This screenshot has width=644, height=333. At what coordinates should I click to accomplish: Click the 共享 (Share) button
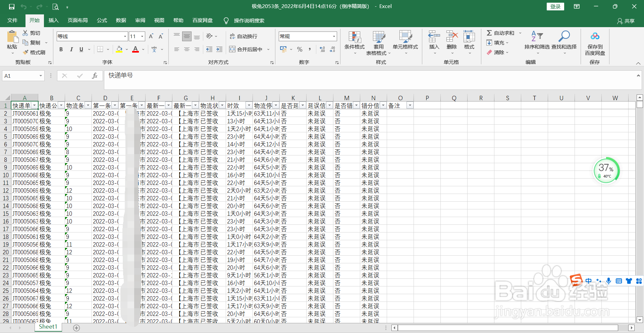(x=626, y=21)
